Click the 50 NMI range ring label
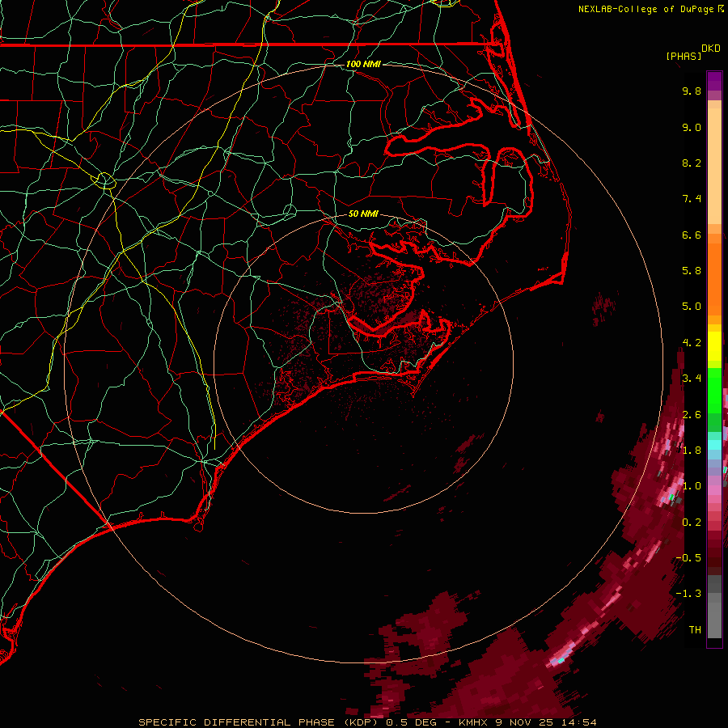The image size is (728, 728). pyautogui.click(x=363, y=214)
